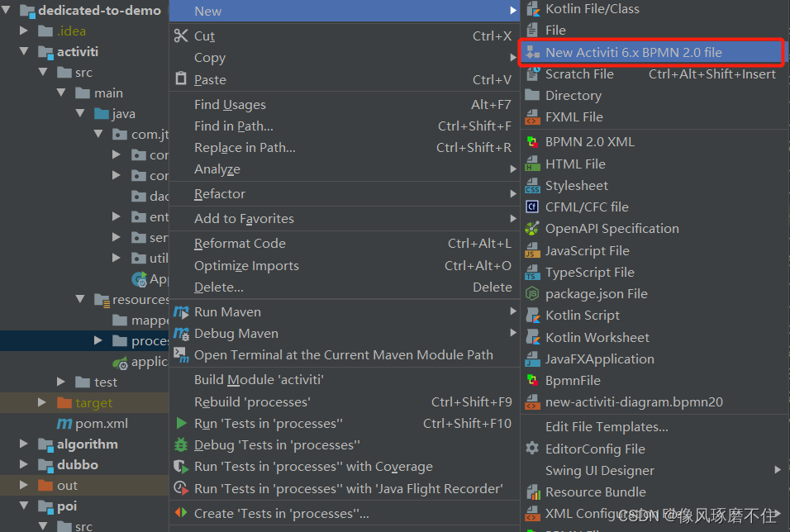Open Swing UI Designer submenu
Viewport: 790px width, 532px height.
654,470
